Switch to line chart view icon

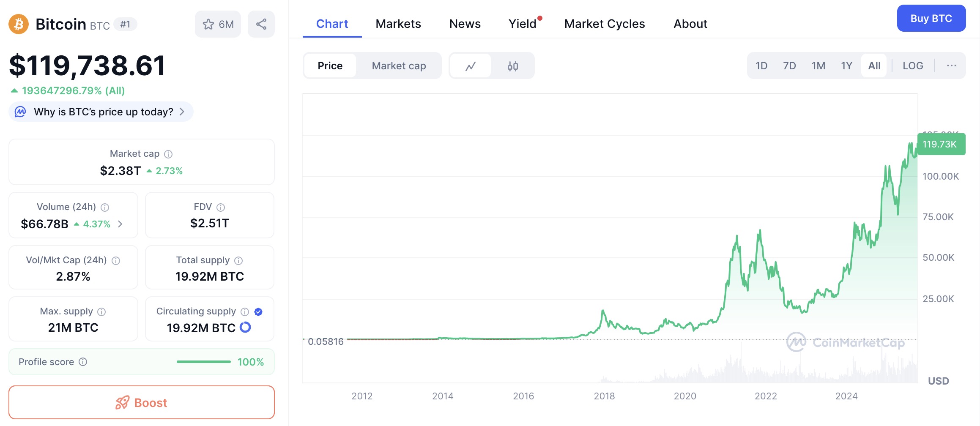[x=471, y=66]
